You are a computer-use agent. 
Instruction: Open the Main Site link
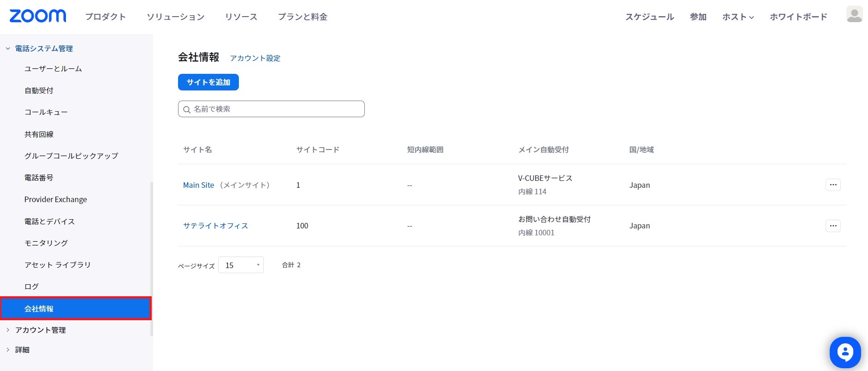[x=199, y=185]
